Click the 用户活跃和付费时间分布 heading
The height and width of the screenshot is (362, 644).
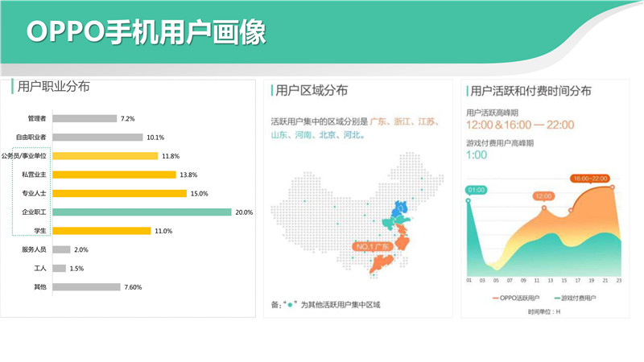tap(530, 91)
